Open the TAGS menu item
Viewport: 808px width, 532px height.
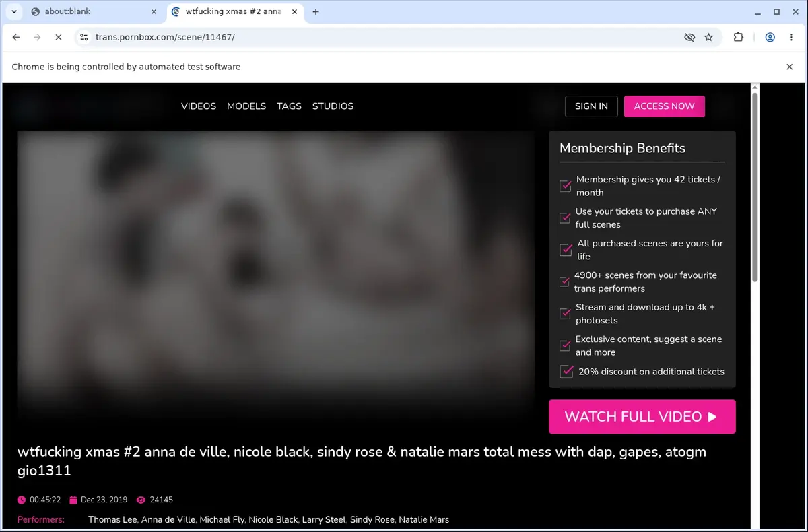coord(289,106)
